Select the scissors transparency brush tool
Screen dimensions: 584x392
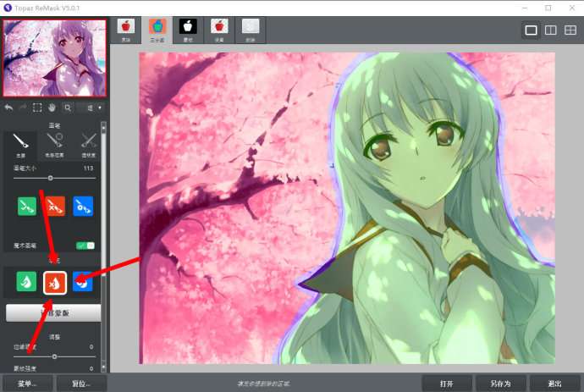(x=88, y=145)
